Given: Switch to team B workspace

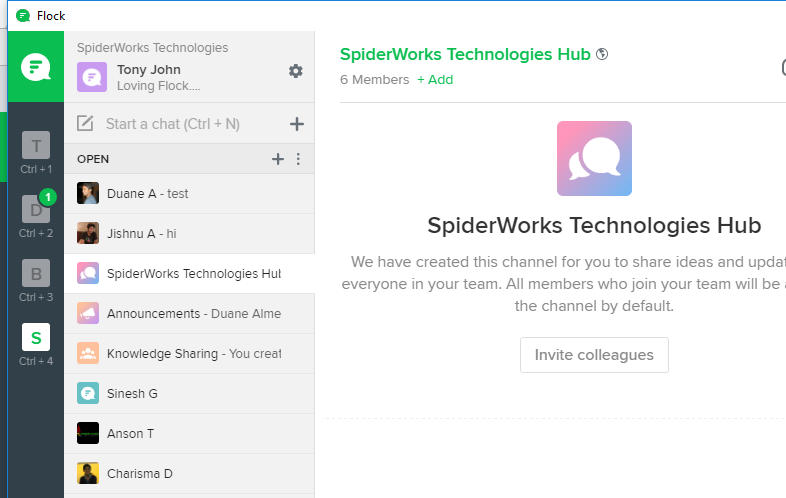Looking at the screenshot, I should pos(35,274).
